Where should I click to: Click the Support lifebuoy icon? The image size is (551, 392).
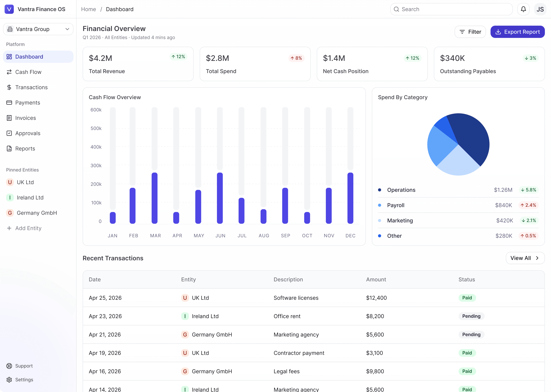tap(9, 366)
